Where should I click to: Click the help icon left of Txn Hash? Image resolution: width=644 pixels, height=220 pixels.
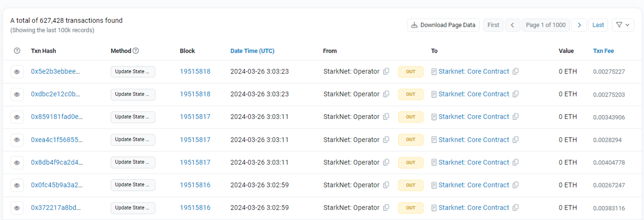(17, 51)
